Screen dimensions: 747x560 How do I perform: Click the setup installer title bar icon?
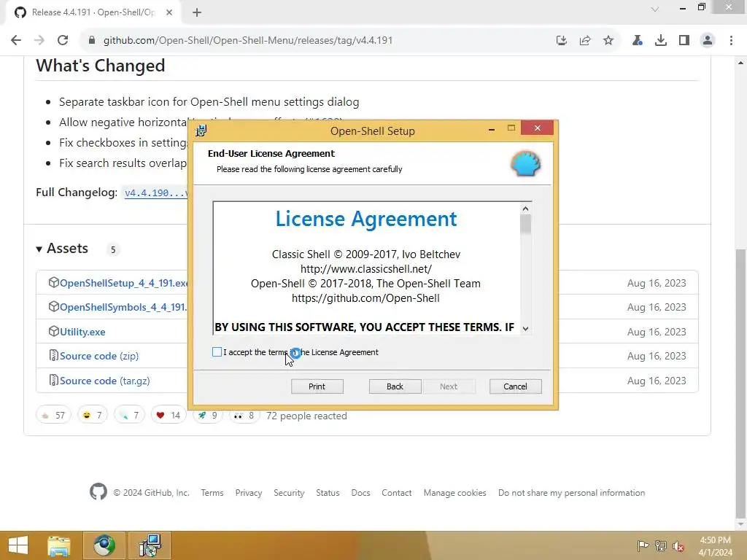(201, 131)
